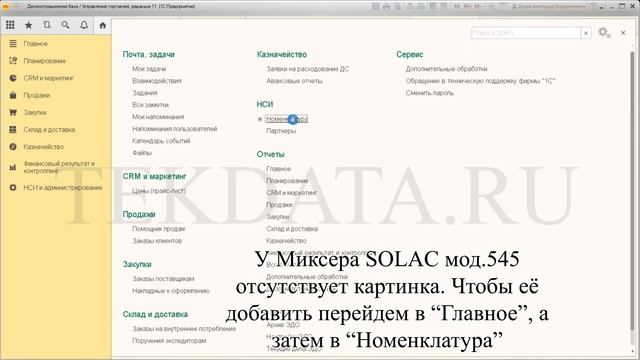
Task: Open Главное report under Отчеты
Action: (278, 169)
